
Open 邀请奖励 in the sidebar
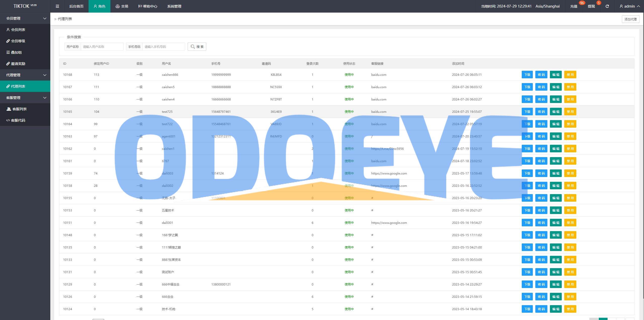(25, 64)
